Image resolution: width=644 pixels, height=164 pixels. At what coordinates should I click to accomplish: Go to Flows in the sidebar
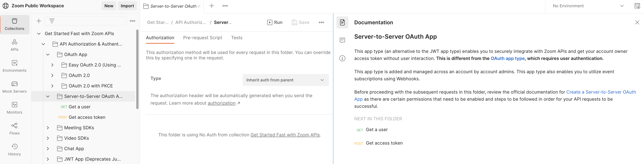coord(15,129)
